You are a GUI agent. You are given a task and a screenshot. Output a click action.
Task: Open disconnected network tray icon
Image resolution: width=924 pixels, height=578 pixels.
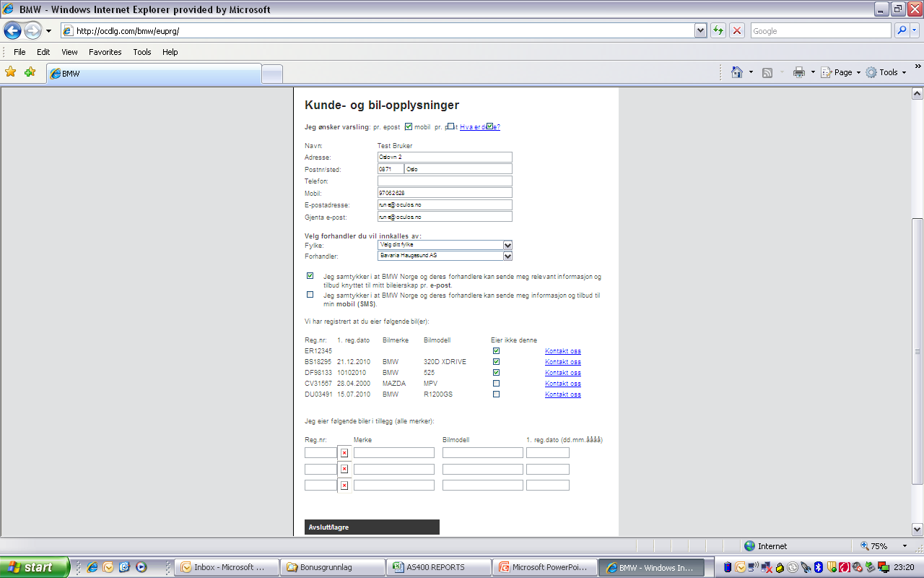click(x=767, y=568)
